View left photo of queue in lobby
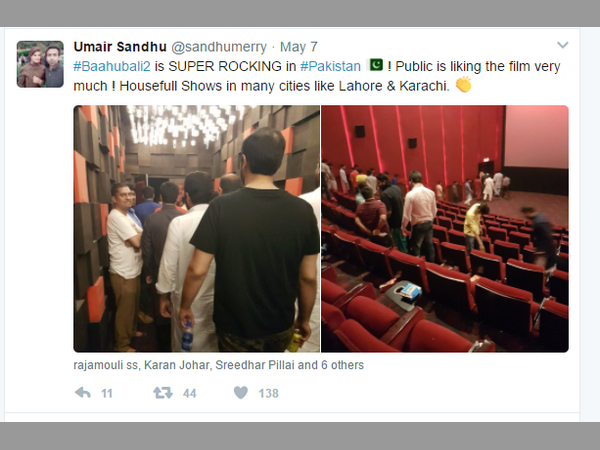Screen dimensions: 600x450 tap(197, 228)
